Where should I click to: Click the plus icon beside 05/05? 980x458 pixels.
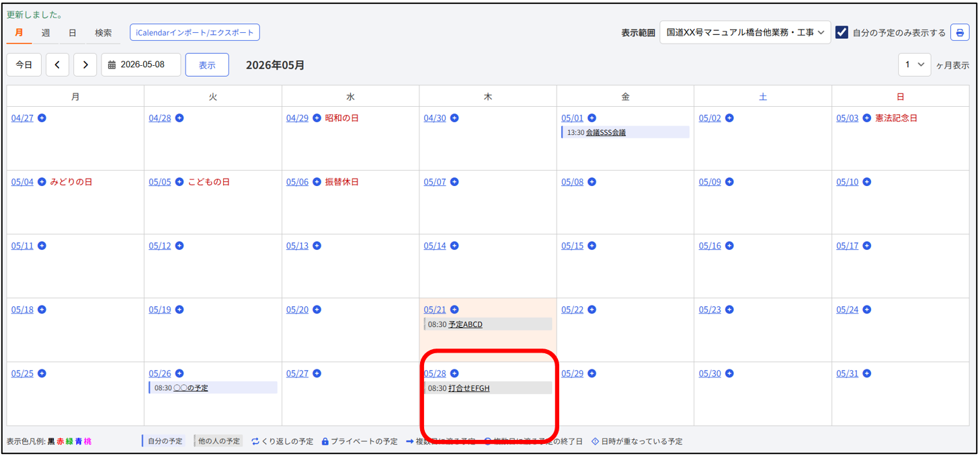click(179, 182)
